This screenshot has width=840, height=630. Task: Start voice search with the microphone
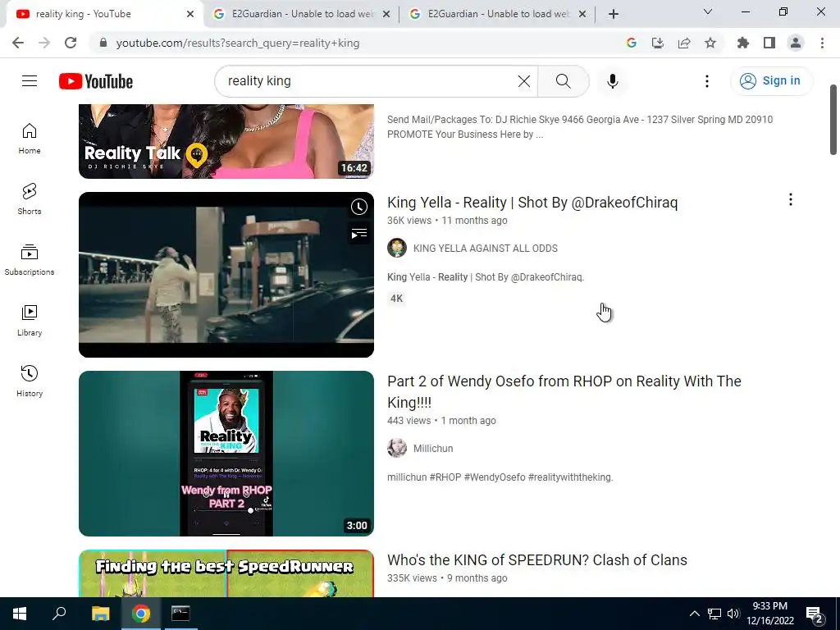point(612,81)
